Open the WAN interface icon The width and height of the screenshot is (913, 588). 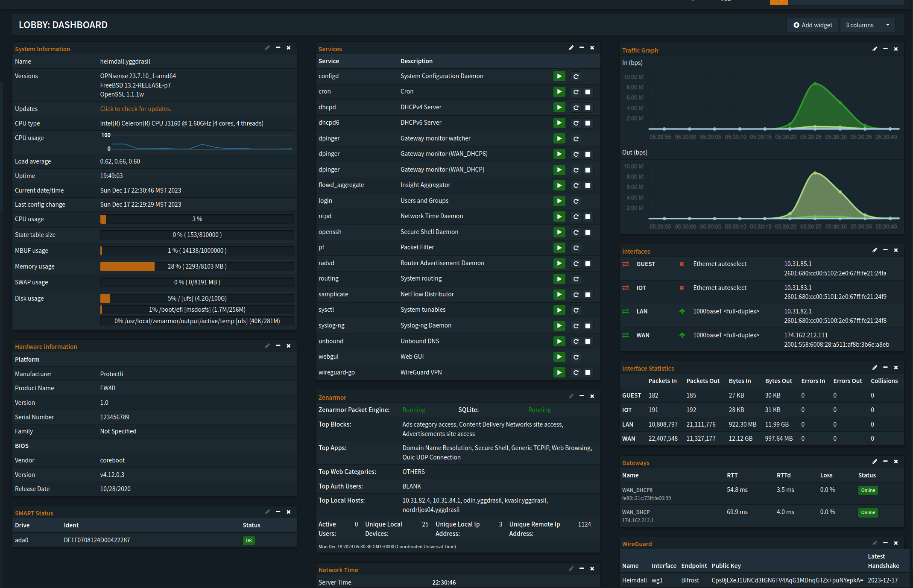626,335
